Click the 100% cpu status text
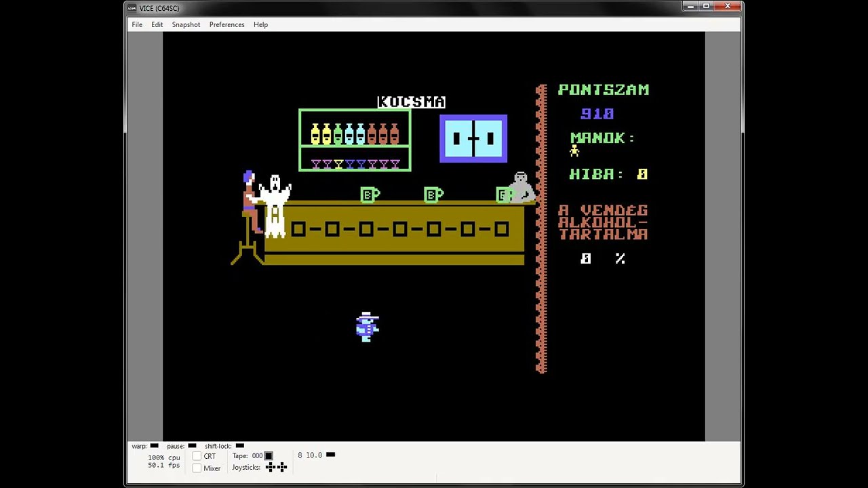Image resolution: width=868 pixels, height=488 pixels. 164,457
